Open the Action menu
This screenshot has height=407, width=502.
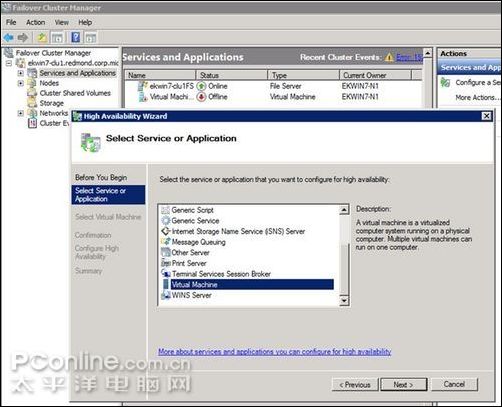35,22
